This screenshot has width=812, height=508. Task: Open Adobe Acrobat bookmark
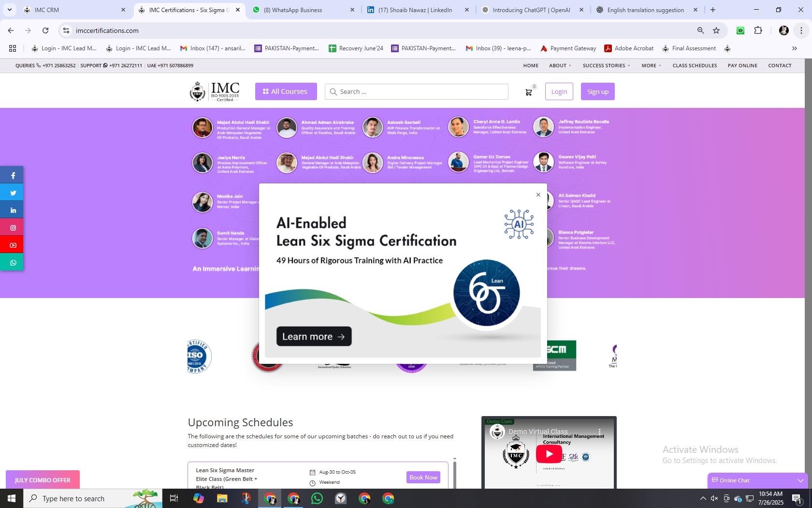coord(629,48)
